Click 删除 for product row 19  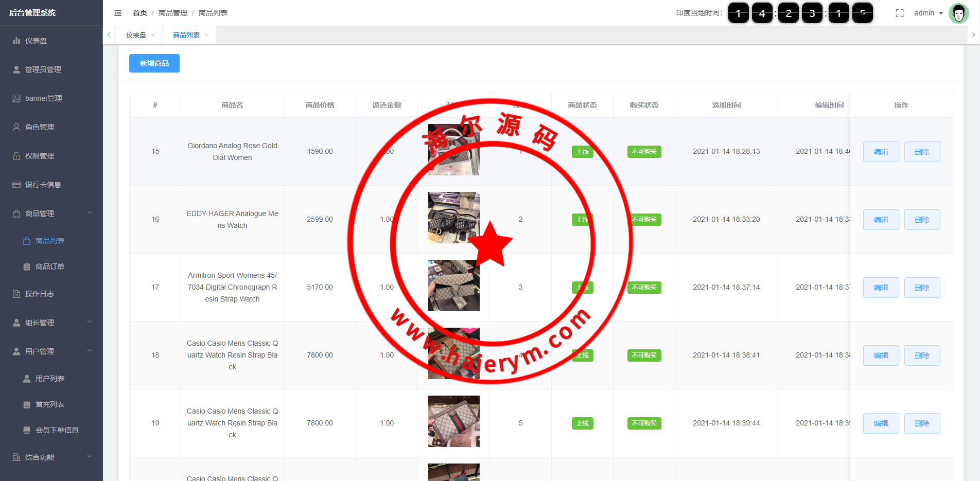(922, 423)
